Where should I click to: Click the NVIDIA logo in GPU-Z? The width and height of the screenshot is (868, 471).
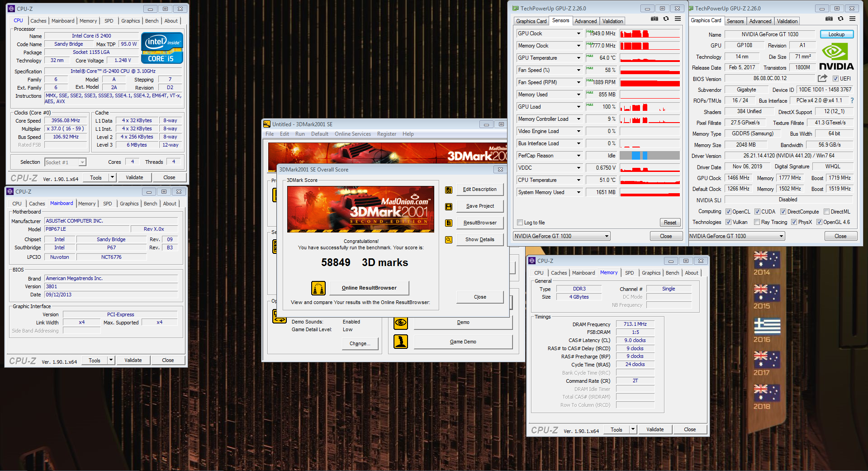tap(836, 57)
